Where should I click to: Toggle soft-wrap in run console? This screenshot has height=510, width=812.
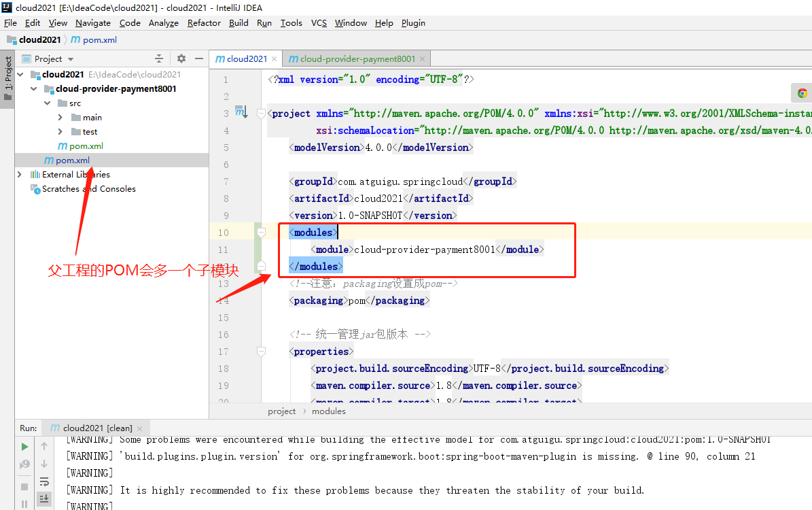(44, 481)
